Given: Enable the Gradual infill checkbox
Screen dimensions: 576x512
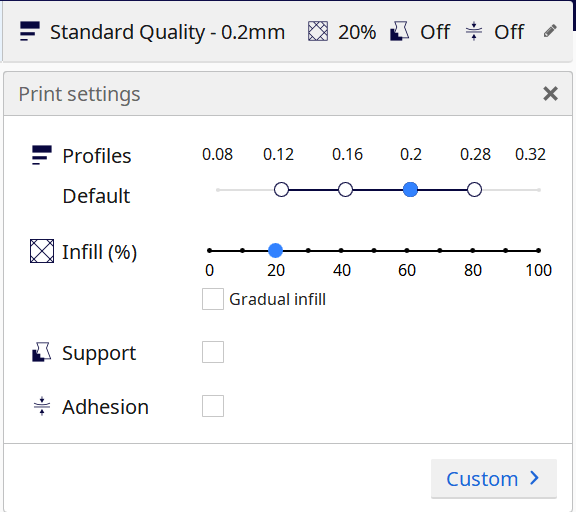Looking at the screenshot, I should 213,299.
